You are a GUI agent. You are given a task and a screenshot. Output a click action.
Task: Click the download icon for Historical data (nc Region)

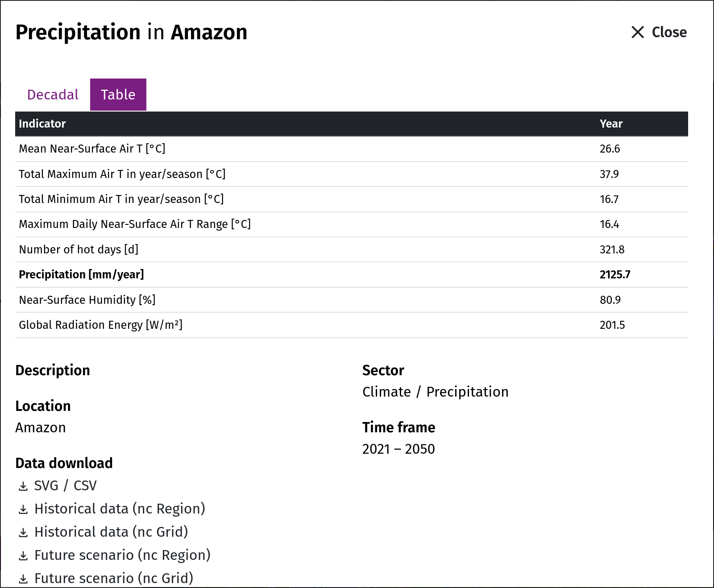pyautogui.click(x=23, y=509)
